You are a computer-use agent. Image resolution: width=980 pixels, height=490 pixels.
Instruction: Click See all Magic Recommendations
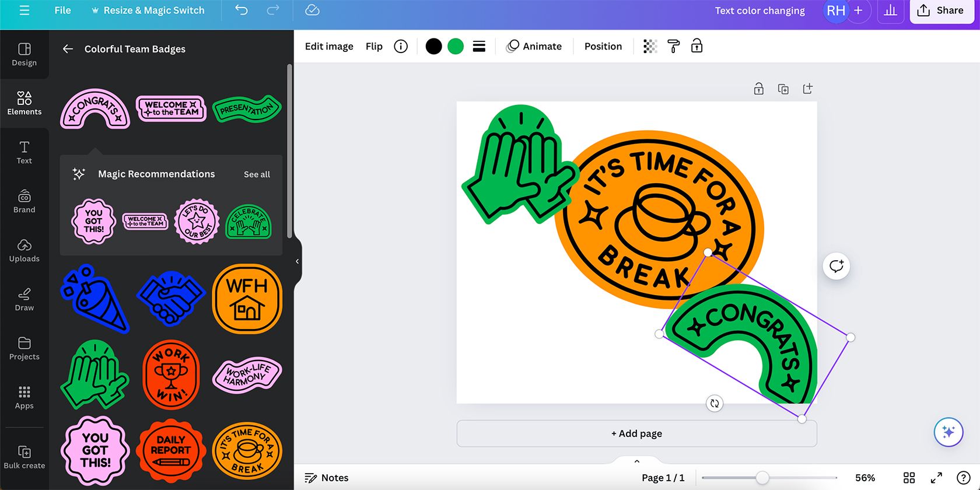point(257,174)
